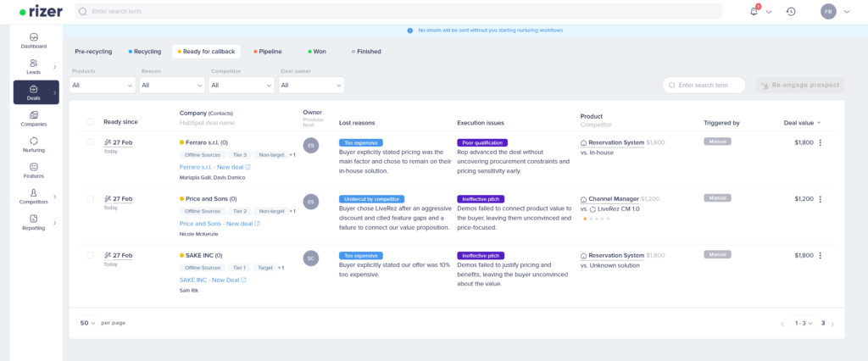Click the top global search field
This screenshot has height=361, width=868.
click(398, 11)
